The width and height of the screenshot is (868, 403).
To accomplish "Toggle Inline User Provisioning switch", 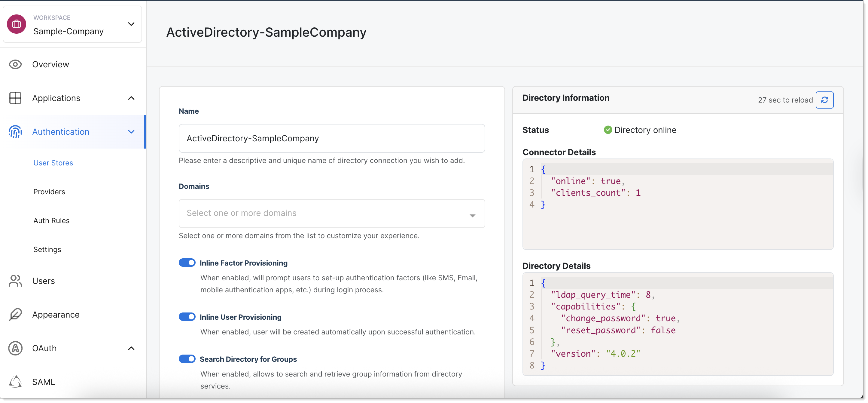I will pos(187,317).
